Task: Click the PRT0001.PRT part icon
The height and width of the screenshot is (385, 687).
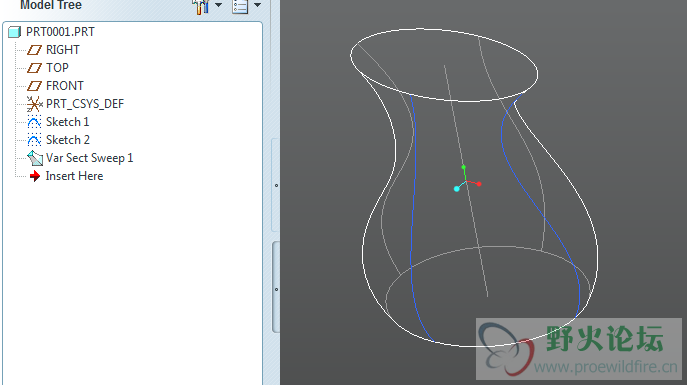Action: point(14,32)
